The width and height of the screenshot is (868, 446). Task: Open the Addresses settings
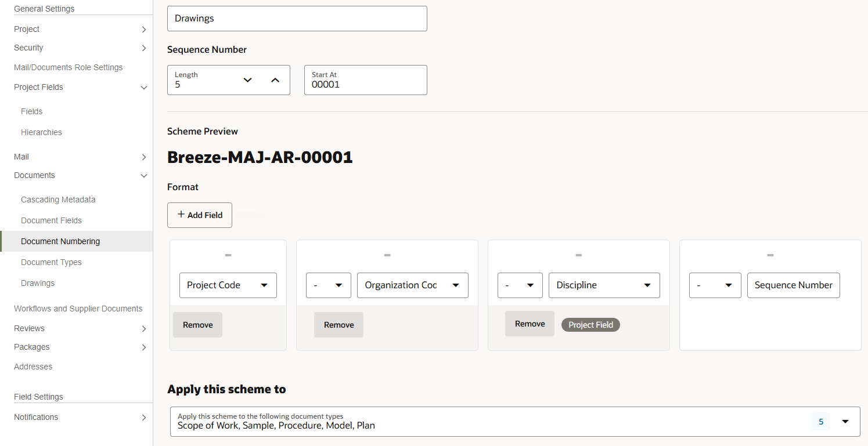pyautogui.click(x=33, y=367)
